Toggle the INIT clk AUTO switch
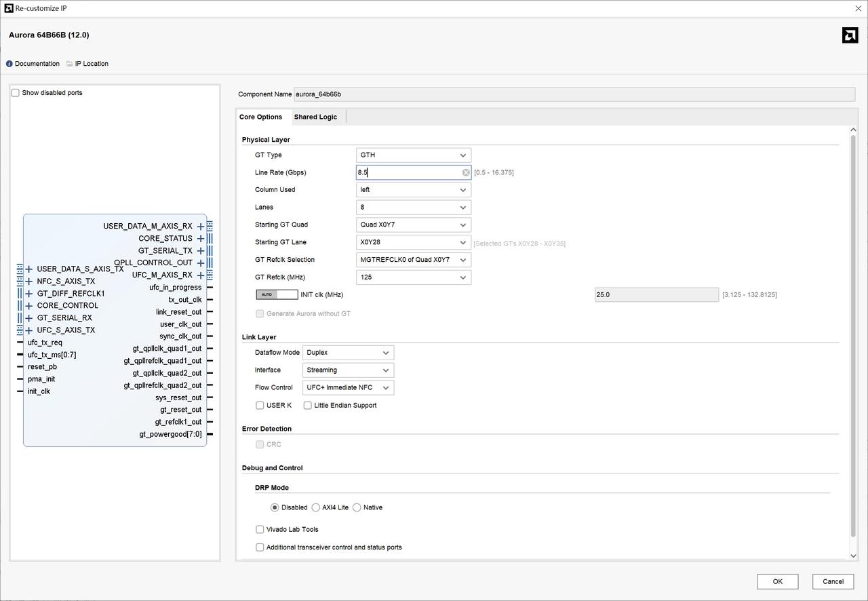The width and height of the screenshot is (868, 601). 277,294
